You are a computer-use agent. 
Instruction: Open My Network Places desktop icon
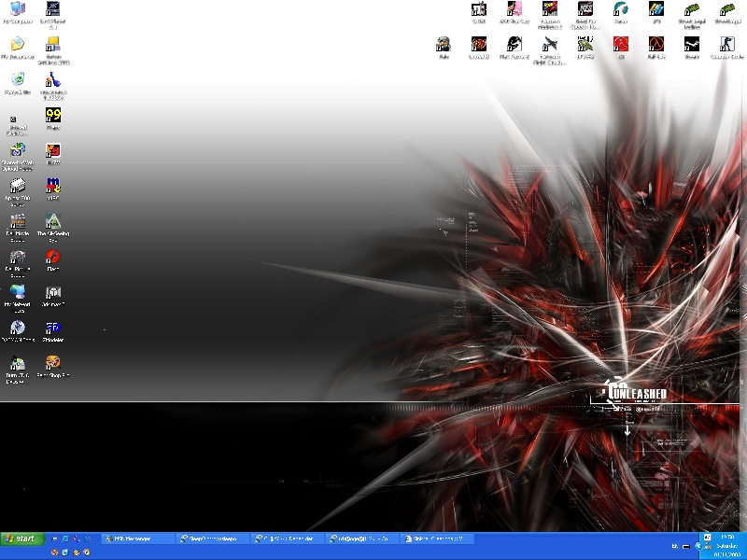(18, 293)
